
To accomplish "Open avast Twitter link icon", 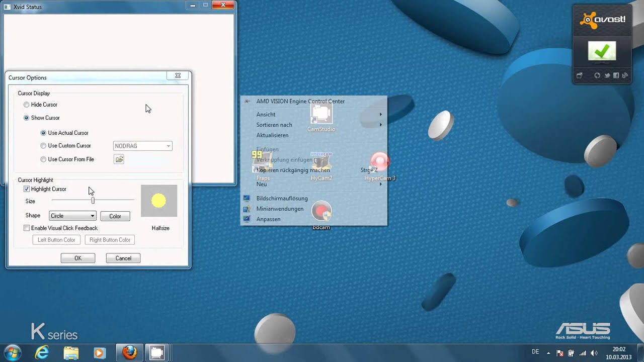I will [x=607, y=75].
